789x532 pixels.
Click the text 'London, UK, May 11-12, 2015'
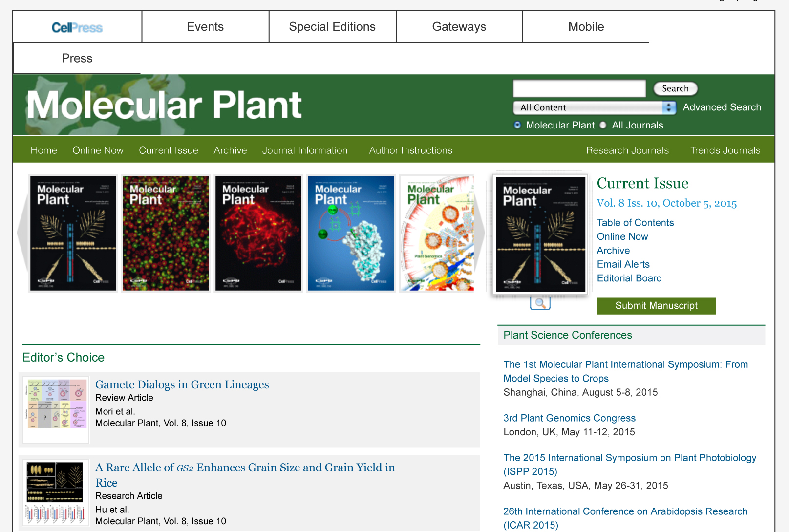click(569, 432)
